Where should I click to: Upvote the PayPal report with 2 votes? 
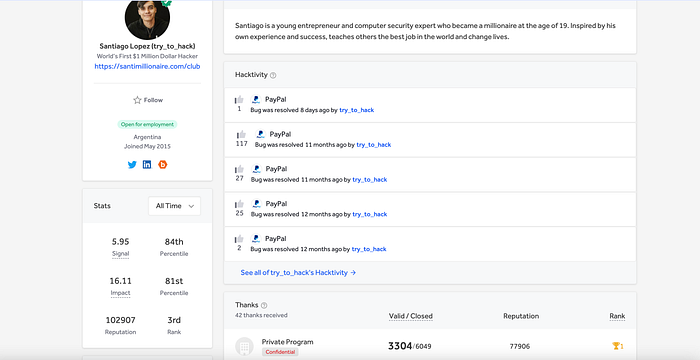pyautogui.click(x=239, y=239)
